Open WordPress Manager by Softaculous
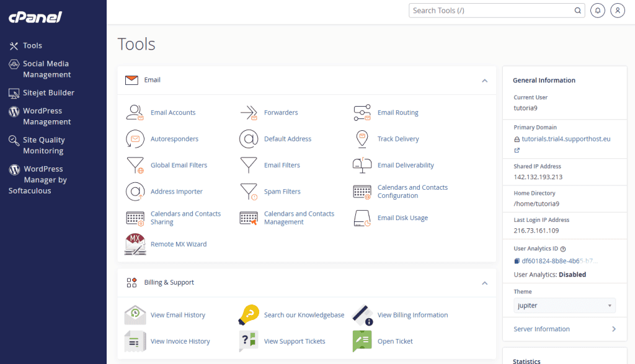The image size is (635, 364). tap(38, 180)
